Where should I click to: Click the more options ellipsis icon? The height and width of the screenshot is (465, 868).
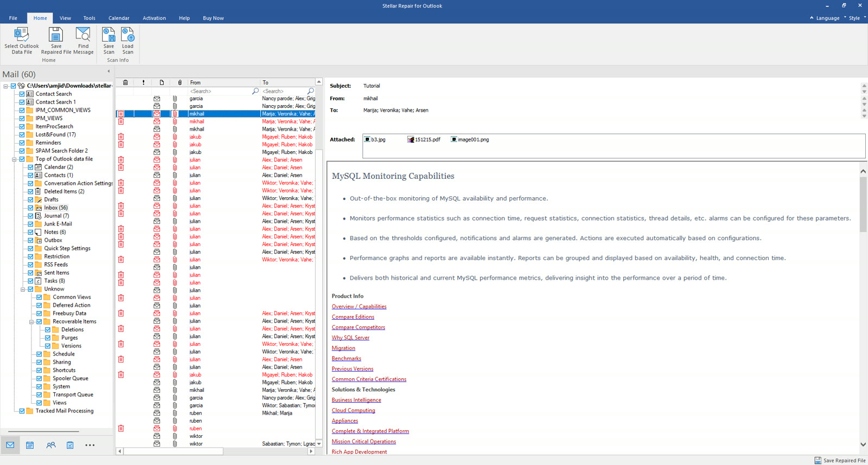click(x=90, y=445)
